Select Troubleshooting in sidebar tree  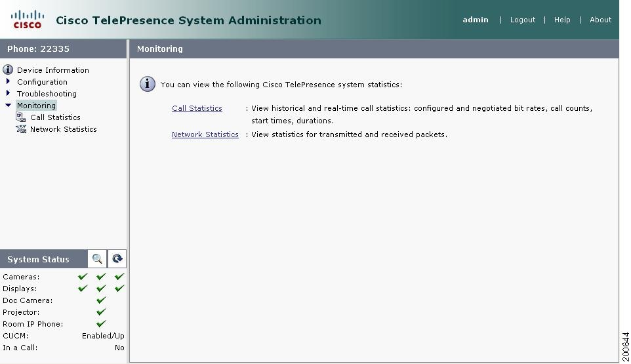coord(47,94)
